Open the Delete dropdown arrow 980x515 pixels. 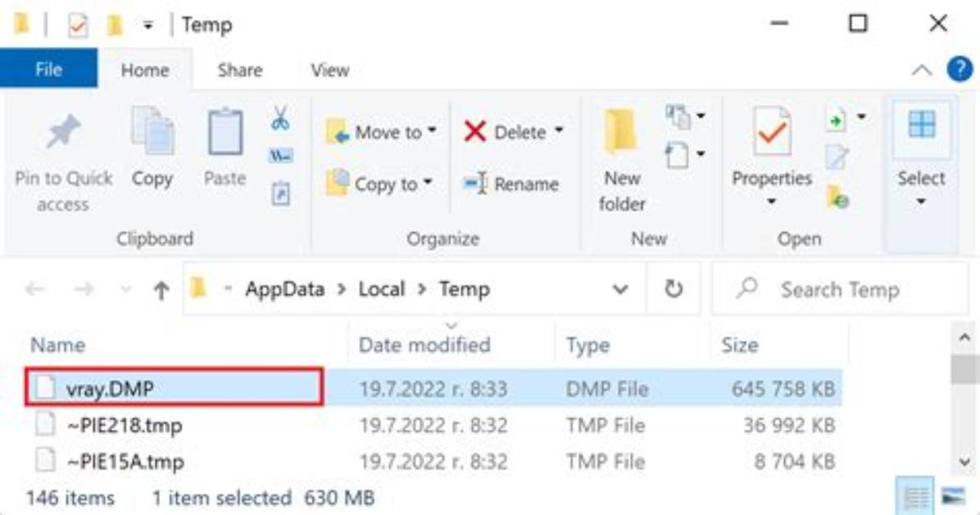pos(559,130)
